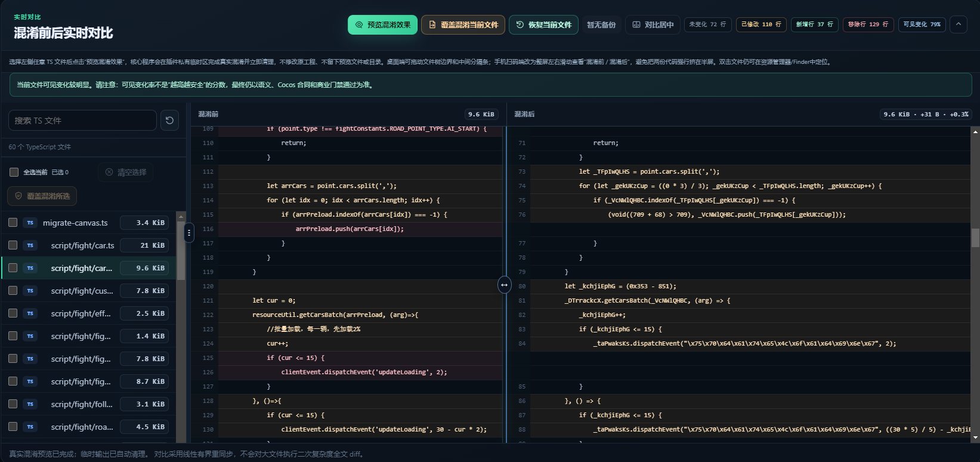Check the box for the selected 9.6 KiB file

[x=13, y=268]
